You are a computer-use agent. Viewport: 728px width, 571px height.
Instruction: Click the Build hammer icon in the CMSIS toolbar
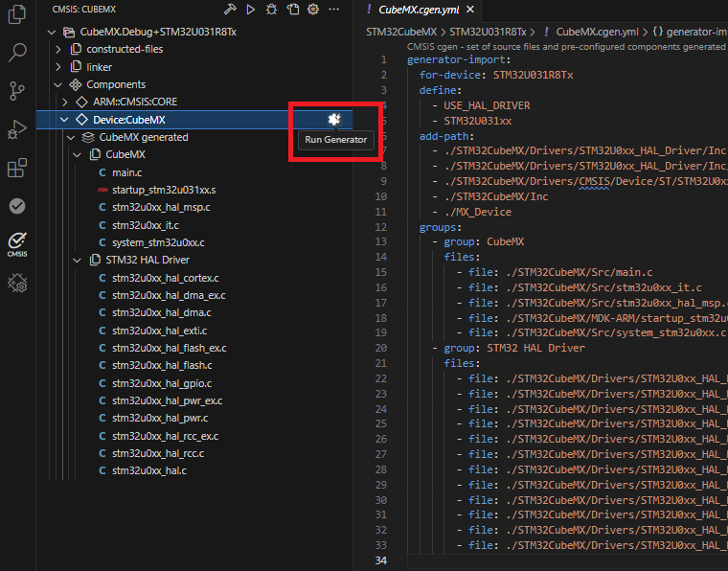[229, 9]
